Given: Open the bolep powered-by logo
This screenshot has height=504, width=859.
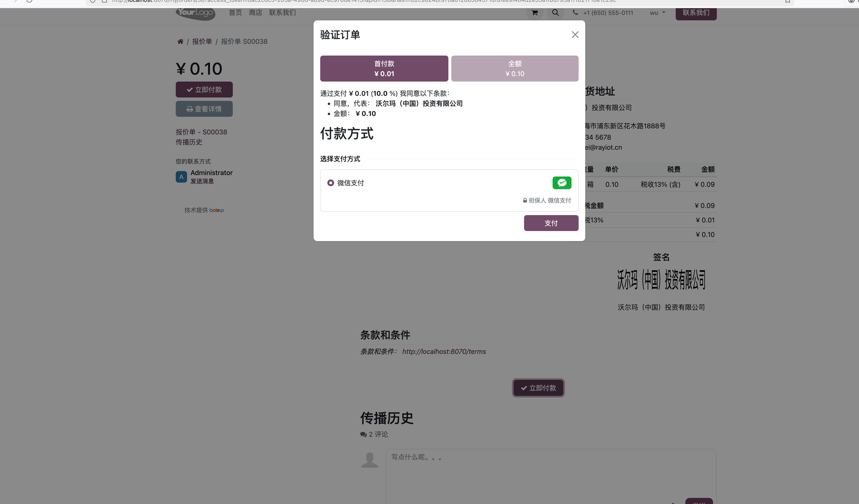Looking at the screenshot, I should tap(216, 210).
